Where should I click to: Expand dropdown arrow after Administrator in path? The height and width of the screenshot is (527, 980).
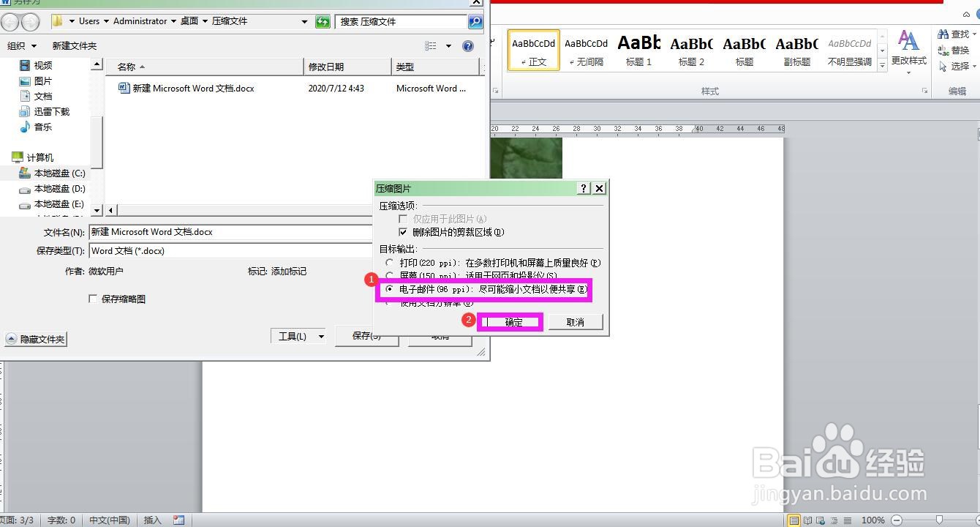174,21
